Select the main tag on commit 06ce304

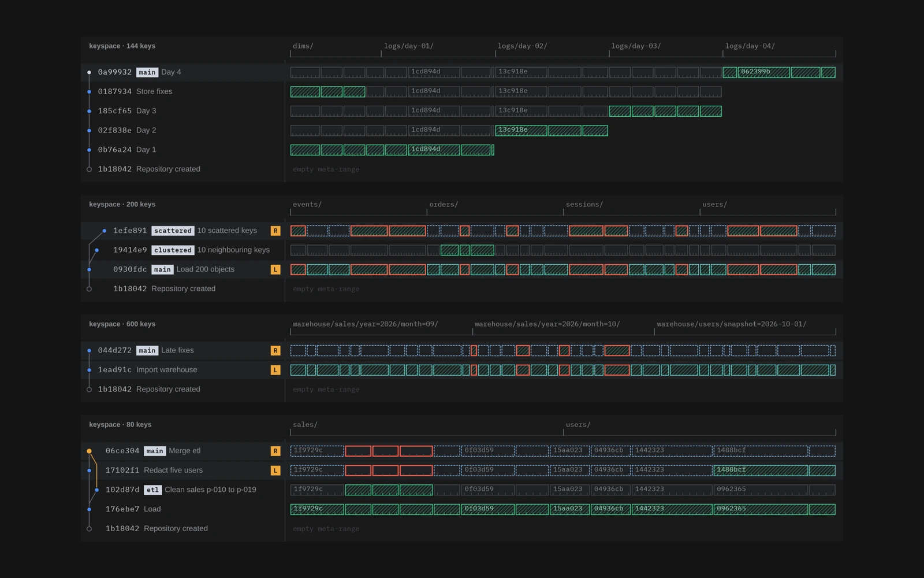tap(155, 451)
